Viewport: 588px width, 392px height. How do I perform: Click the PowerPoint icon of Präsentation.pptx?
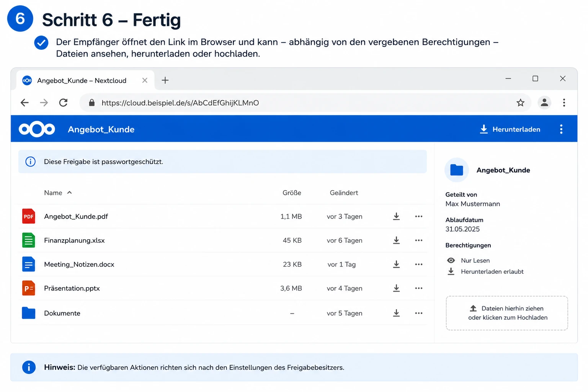(29, 288)
